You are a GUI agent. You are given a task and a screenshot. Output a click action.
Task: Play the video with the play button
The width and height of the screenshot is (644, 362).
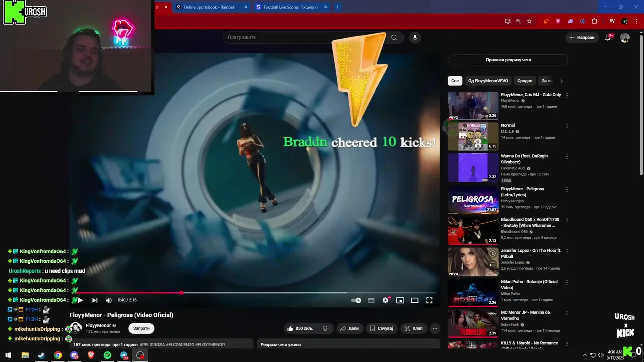tap(79, 300)
